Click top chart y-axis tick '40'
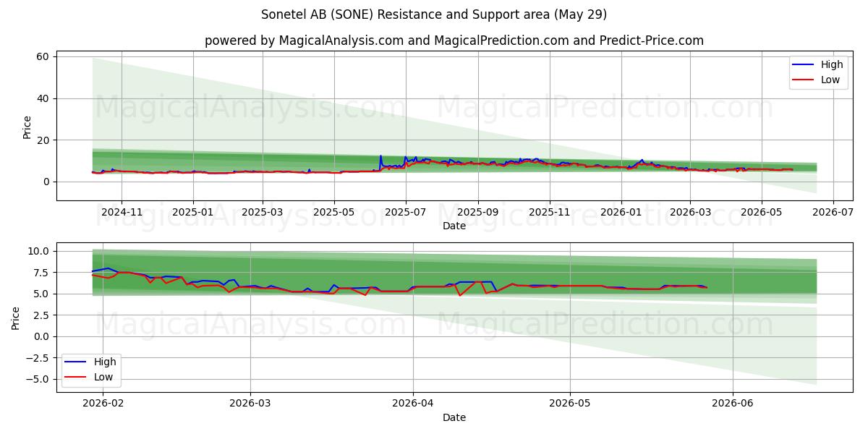The height and width of the screenshot is (434, 868). [x=43, y=98]
